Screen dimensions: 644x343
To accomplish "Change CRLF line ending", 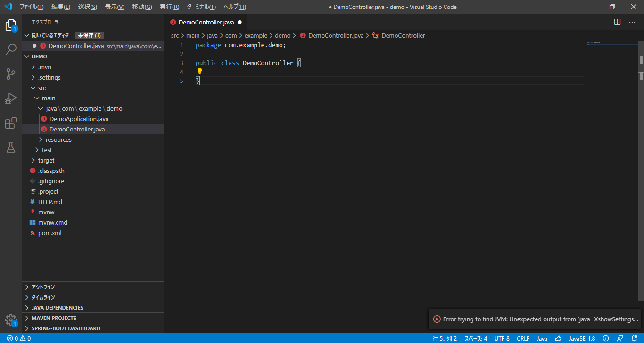I will [523, 338].
